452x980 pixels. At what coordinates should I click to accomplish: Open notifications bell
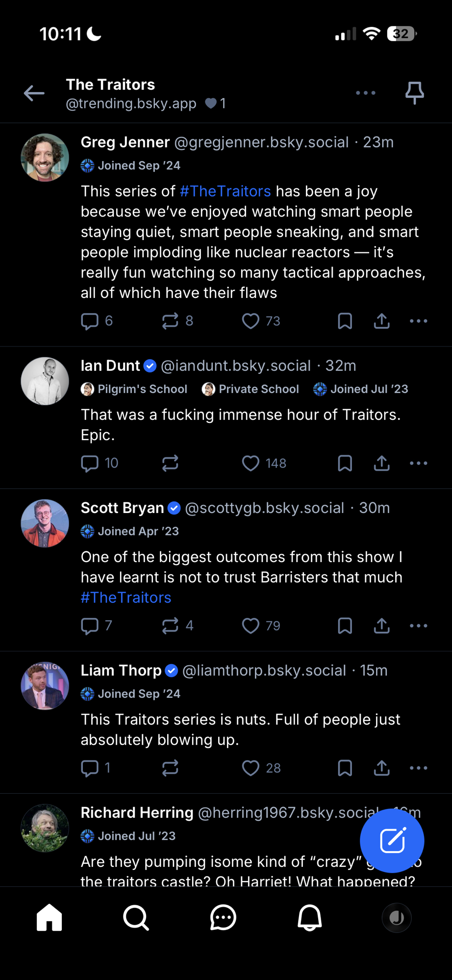[310, 917]
